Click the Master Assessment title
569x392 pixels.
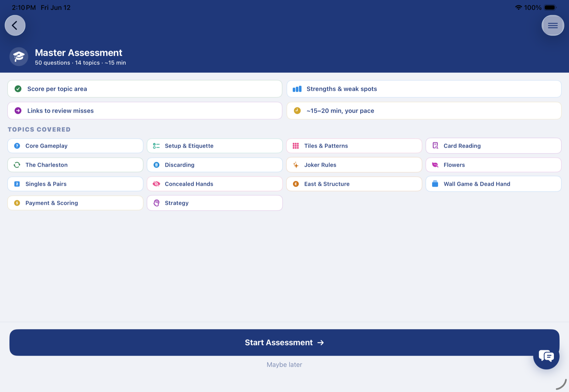coord(78,52)
